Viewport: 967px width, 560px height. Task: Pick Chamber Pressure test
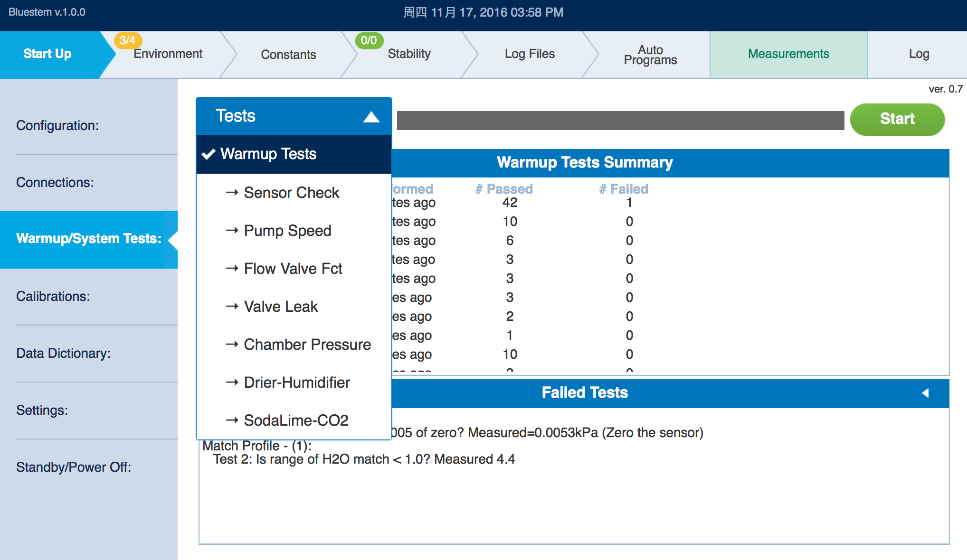click(307, 345)
